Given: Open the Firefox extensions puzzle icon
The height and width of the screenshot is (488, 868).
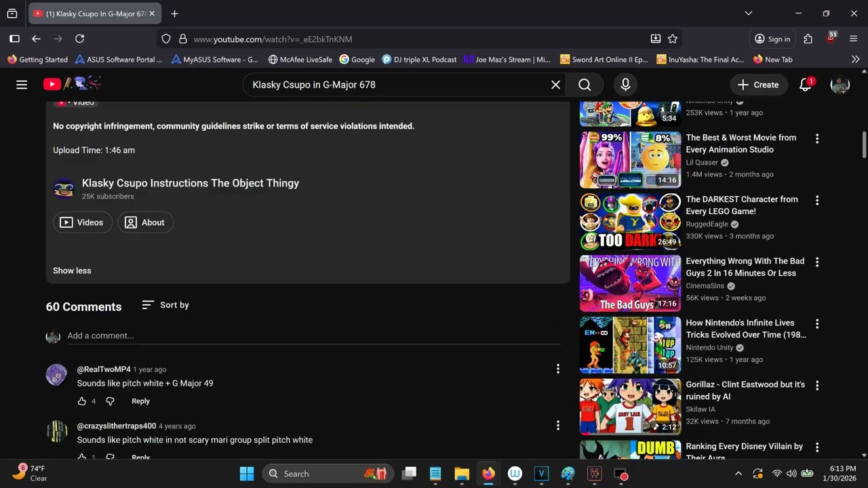Looking at the screenshot, I should 808,39.
